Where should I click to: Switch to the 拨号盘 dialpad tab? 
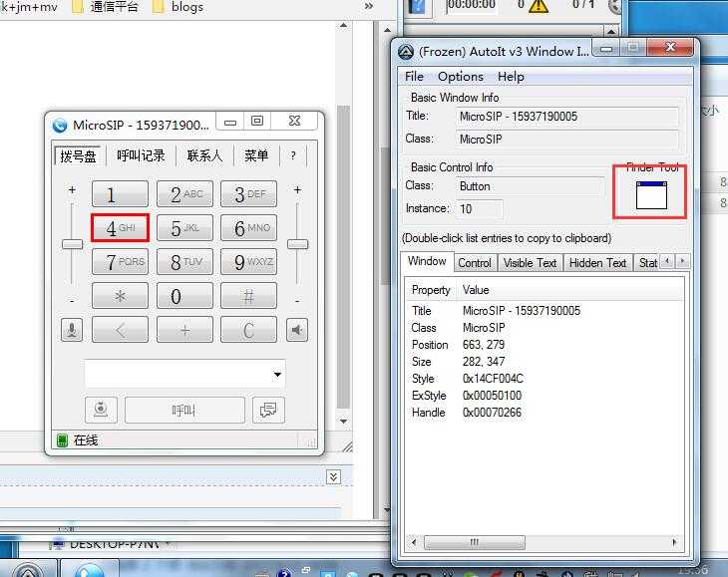point(78,155)
